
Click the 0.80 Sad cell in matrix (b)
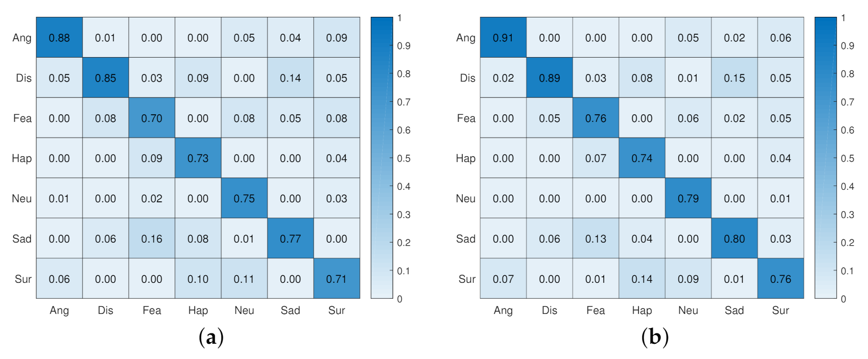734,239
